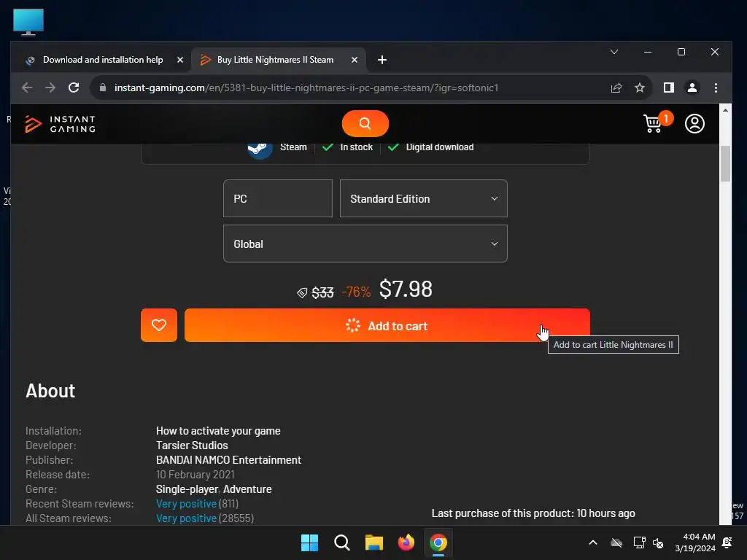Open notification center bell icon

[x=727, y=542]
